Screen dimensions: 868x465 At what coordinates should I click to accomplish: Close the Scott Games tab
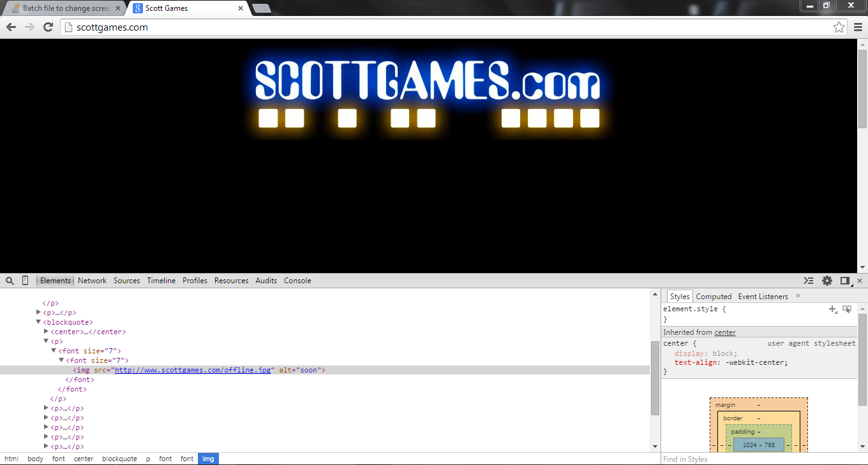coord(241,8)
